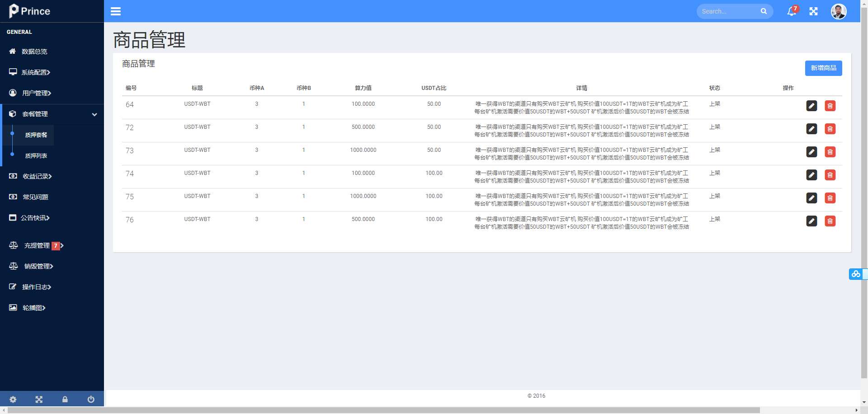Click the 新增商品 button
868x414 pixels.
coord(823,68)
